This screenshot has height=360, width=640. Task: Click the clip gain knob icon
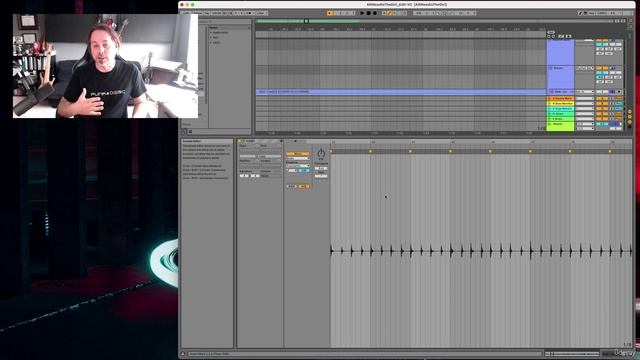click(321, 153)
